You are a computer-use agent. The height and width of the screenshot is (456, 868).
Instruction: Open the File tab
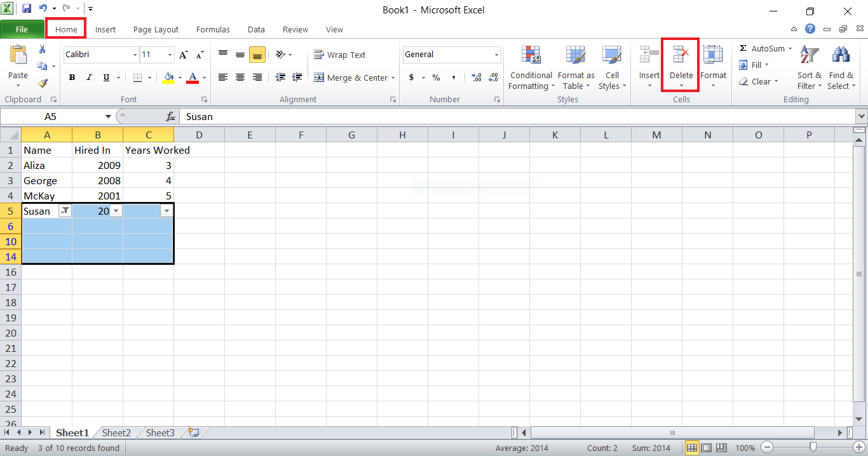[22, 29]
